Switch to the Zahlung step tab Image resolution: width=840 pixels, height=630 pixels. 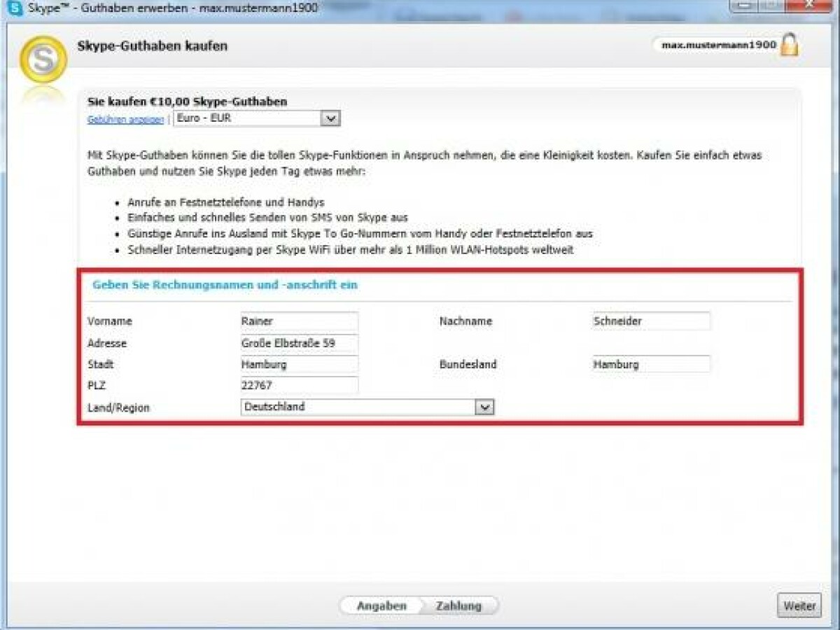(x=459, y=606)
